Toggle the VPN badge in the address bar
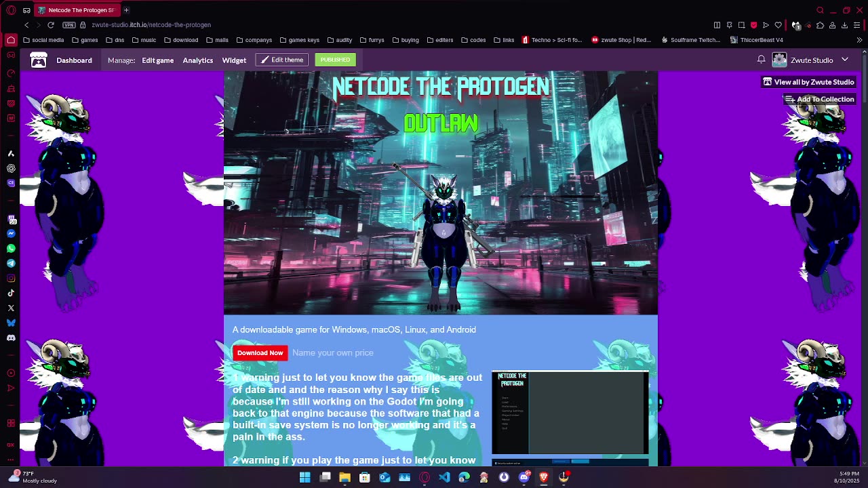This screenshot has height=488, width=868. [x=69, y=25]
